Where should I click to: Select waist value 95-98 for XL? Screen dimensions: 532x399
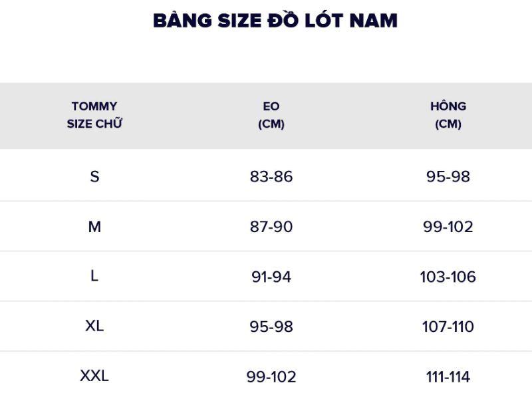271,327
